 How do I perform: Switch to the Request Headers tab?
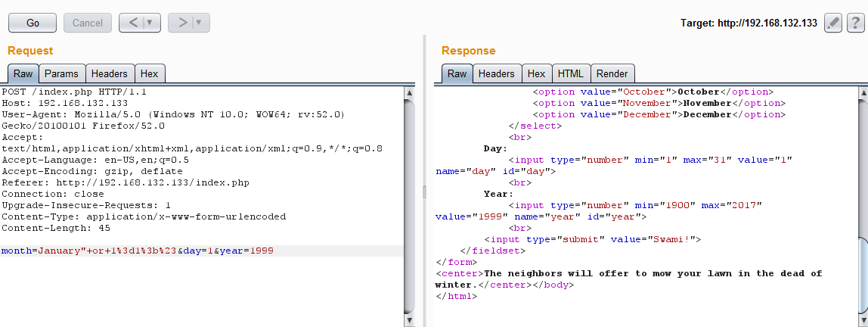pyautogui.click(x=110, y=73)
